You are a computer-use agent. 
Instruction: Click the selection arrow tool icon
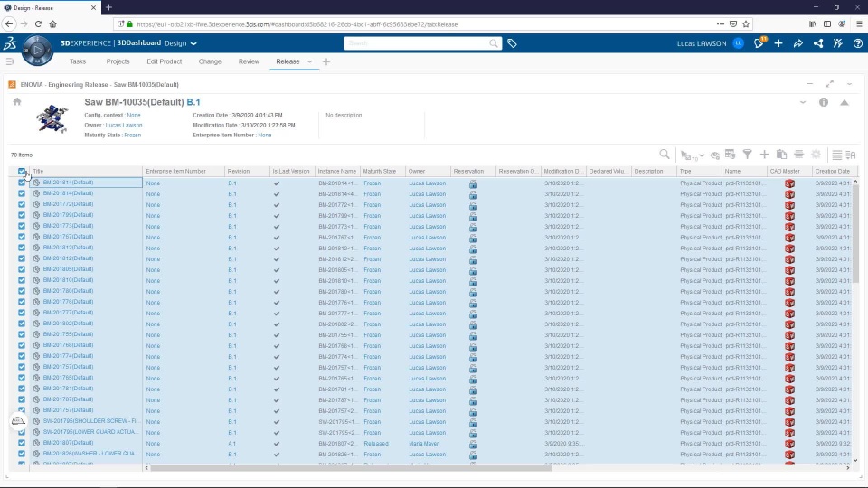(686, 155)
